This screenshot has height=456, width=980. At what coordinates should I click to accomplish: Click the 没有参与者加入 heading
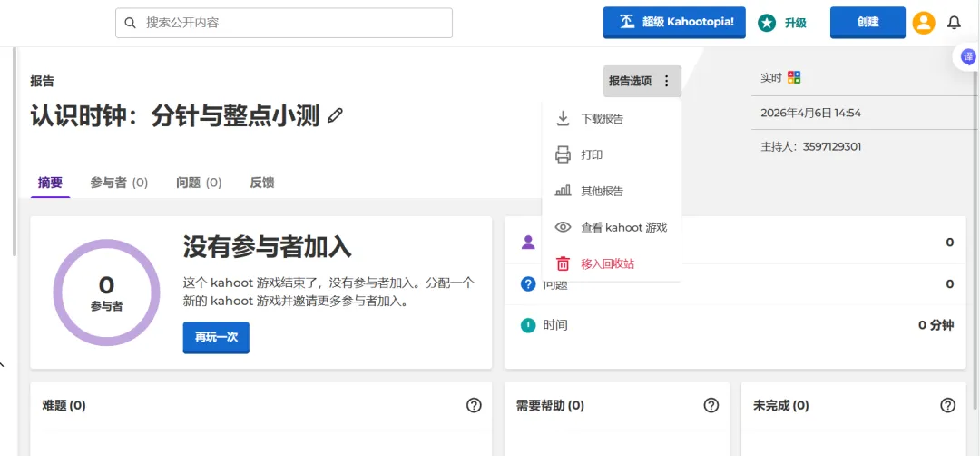pos(268,248)
